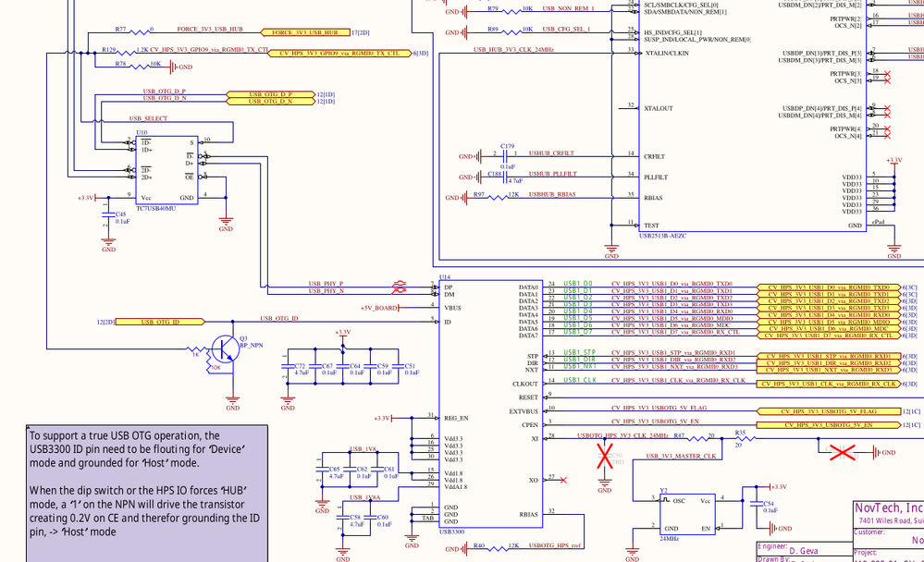
Task: Click the red X over capacitor C50
Action: tap(605, 456)
